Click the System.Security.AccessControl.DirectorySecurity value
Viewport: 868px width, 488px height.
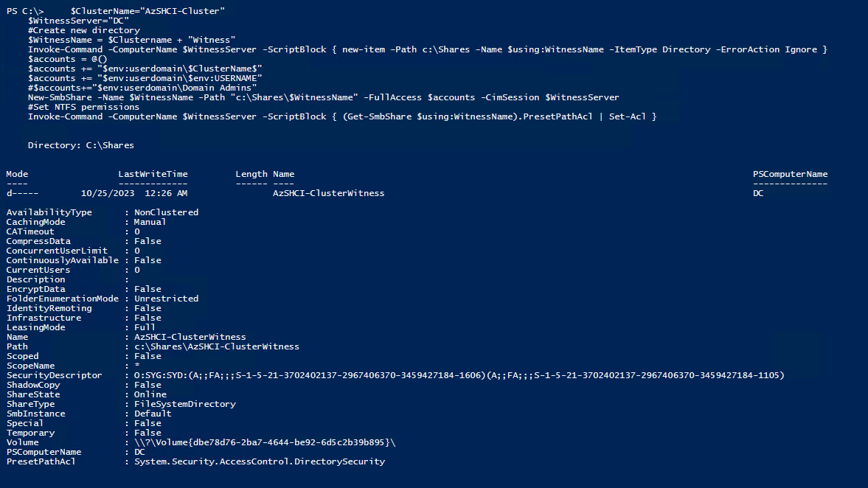[260, 461]
